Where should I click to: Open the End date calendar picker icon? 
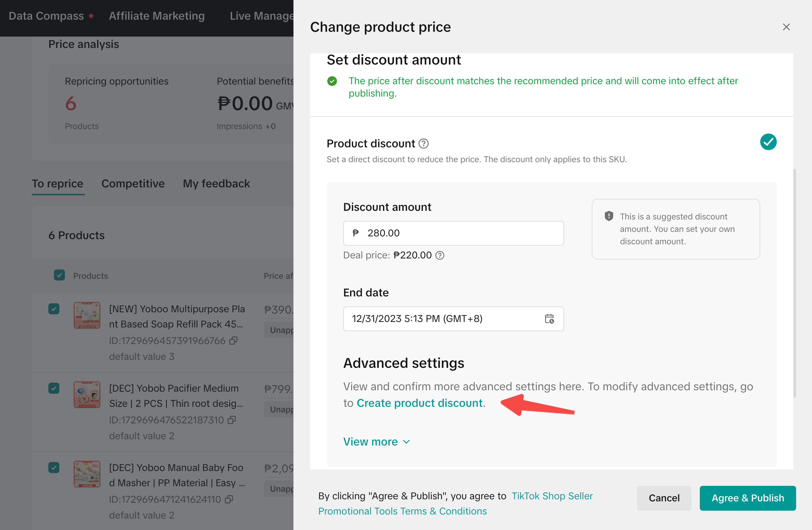[549, 318]
